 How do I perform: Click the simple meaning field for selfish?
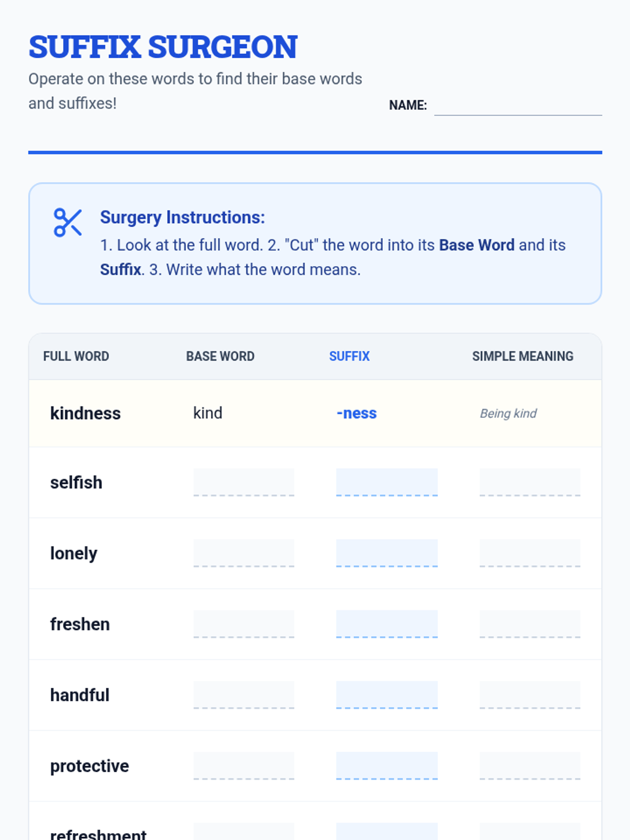click(530, 482)
